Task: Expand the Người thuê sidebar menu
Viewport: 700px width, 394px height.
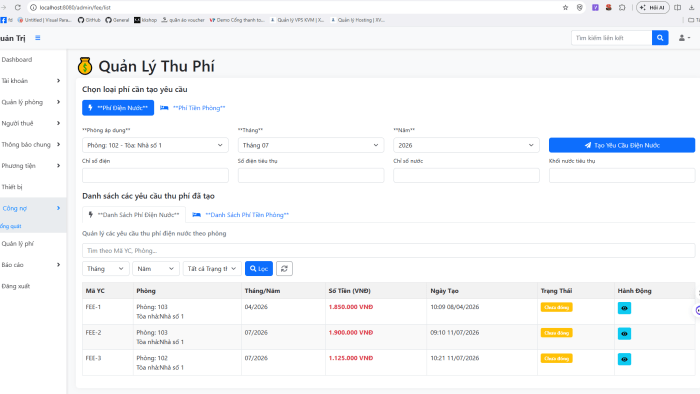Action: tap(31, 123)
